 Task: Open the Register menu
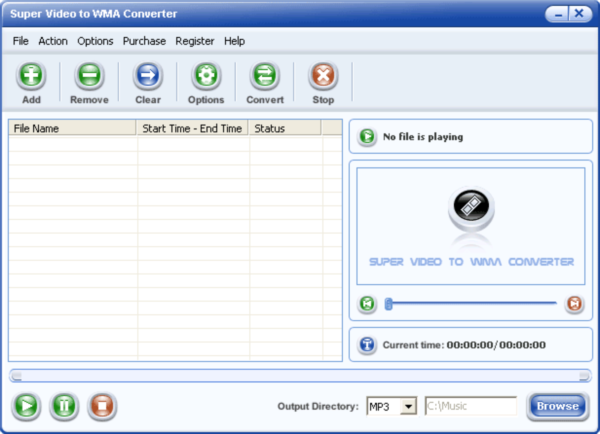(x=195, y=41)
